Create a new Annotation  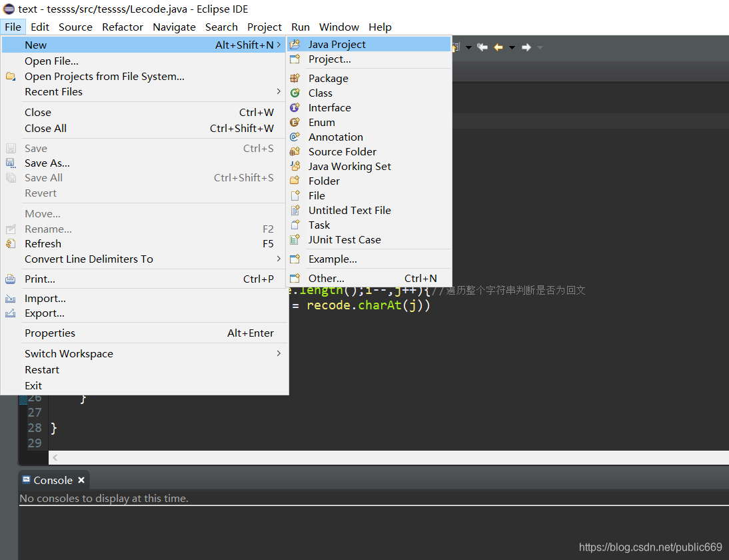click(368, 137)
